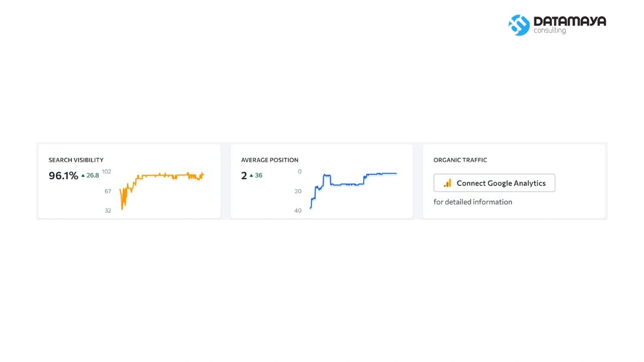The image size is (644, 362).
Task: Select the ORGANIC TRAFFIC card title
Action: (x=460, y=160)
